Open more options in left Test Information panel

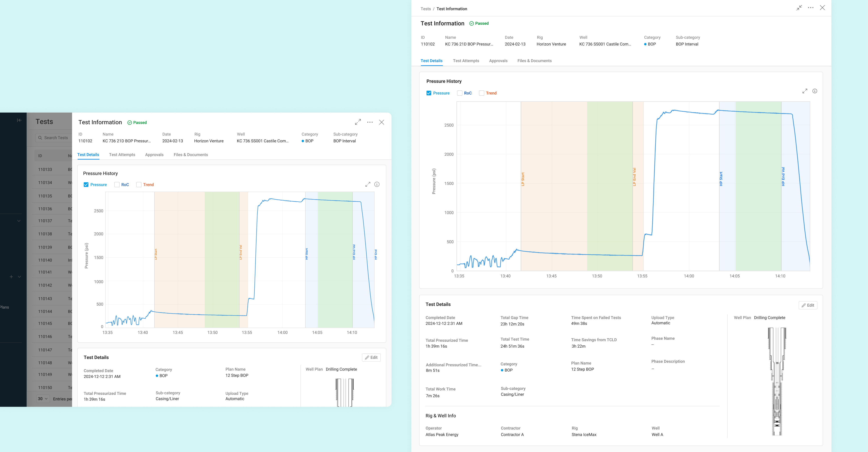point(370,122)
